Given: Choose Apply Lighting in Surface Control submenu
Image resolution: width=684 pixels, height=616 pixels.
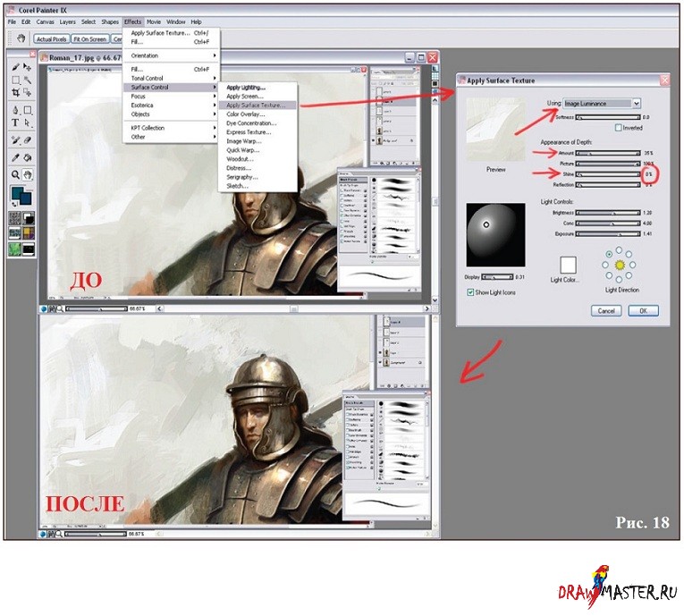Looking at the screenshot, I should pyautogui.click(x=258, y=88).
